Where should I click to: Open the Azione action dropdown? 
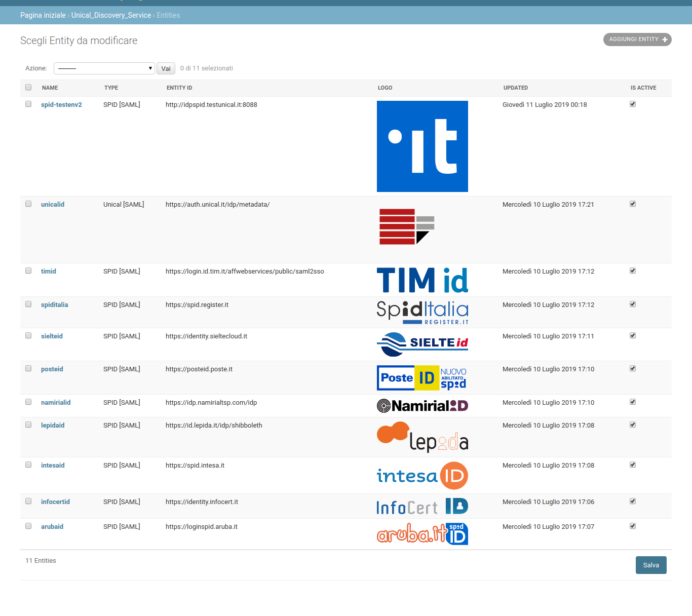[104, 68]
